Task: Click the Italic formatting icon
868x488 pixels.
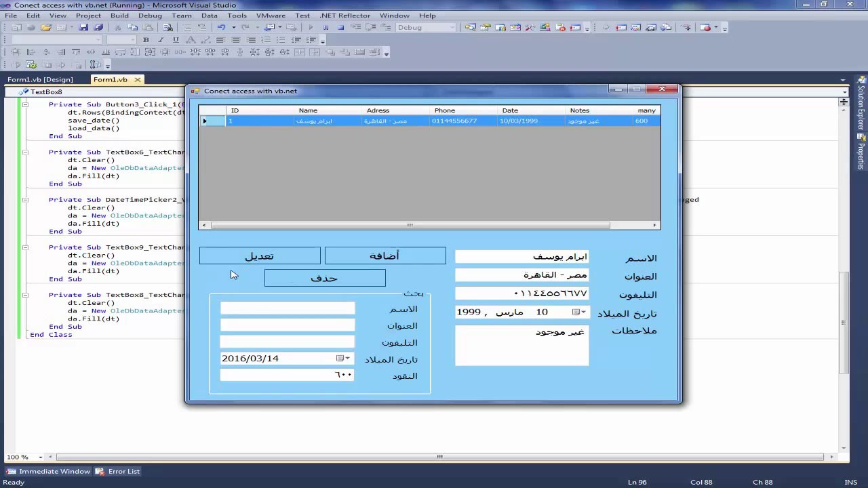Action: 161,40
